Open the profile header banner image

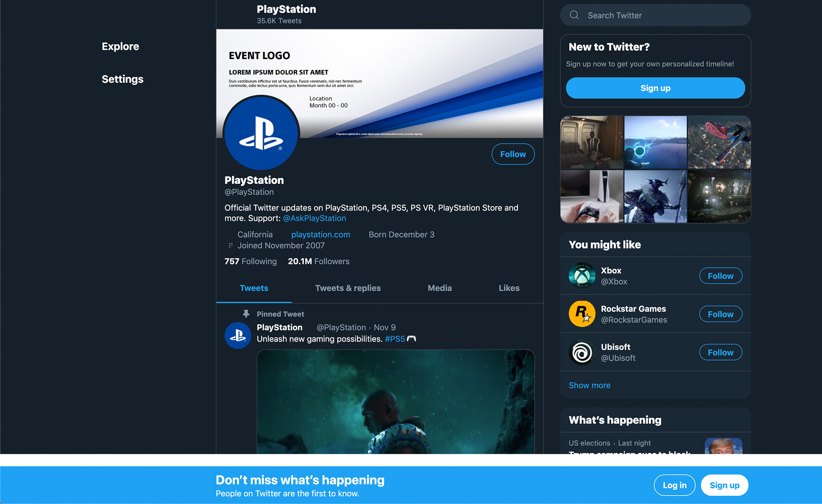click(379, 84)
